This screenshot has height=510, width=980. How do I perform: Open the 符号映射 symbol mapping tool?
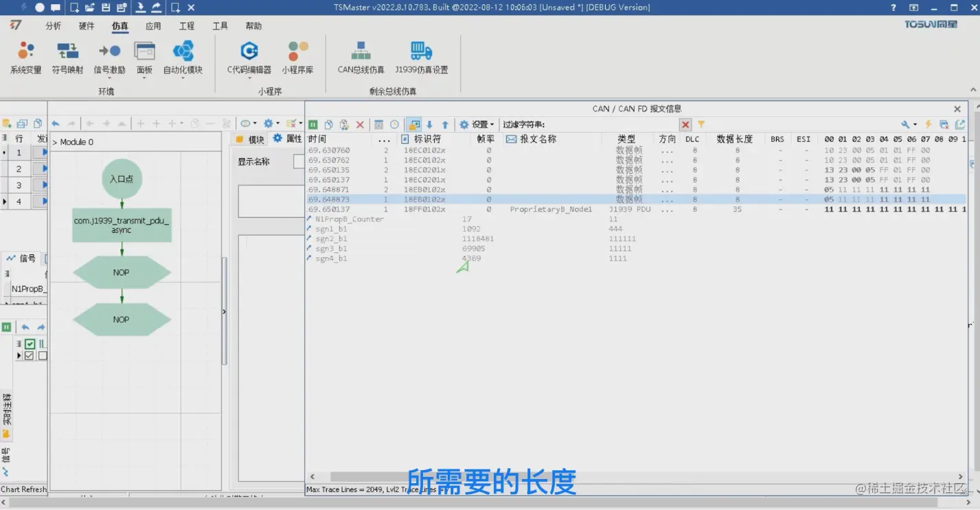[67, 57]
